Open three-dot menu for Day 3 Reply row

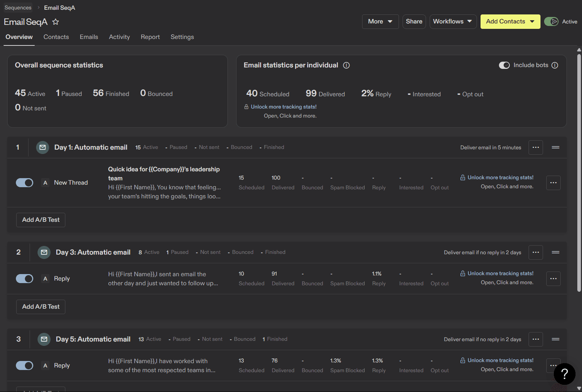point(553,279)
